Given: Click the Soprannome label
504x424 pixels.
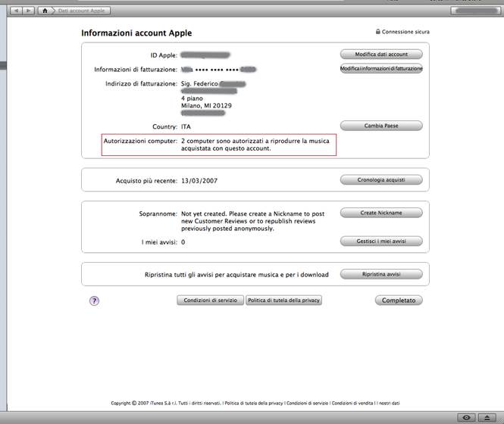Looking at the screenshot, I should [x=158, y=214].
